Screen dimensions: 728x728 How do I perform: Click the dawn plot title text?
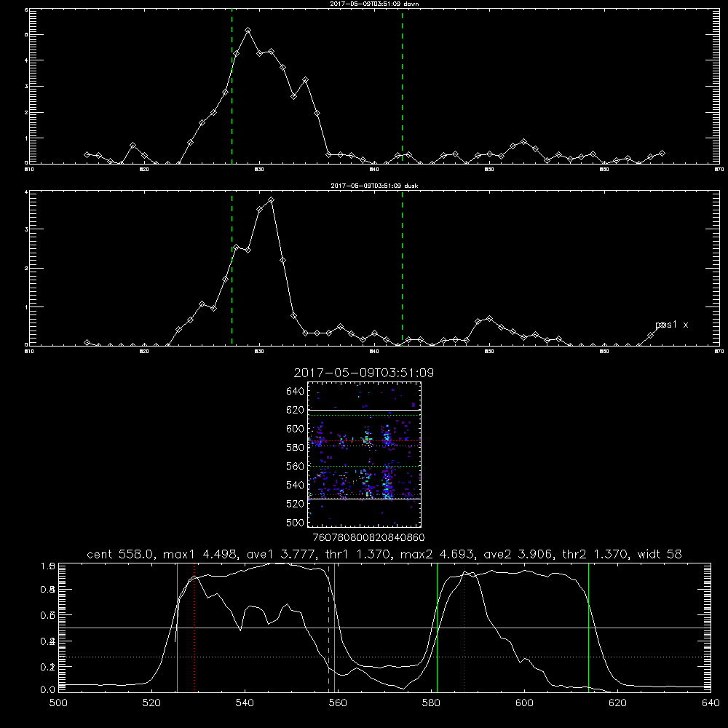coord(374,4)
